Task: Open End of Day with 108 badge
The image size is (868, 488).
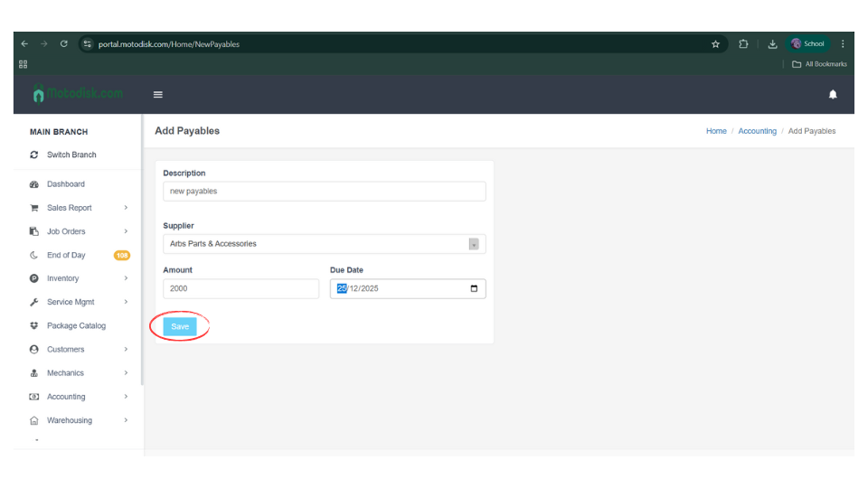Action: [x=66, y=255]
